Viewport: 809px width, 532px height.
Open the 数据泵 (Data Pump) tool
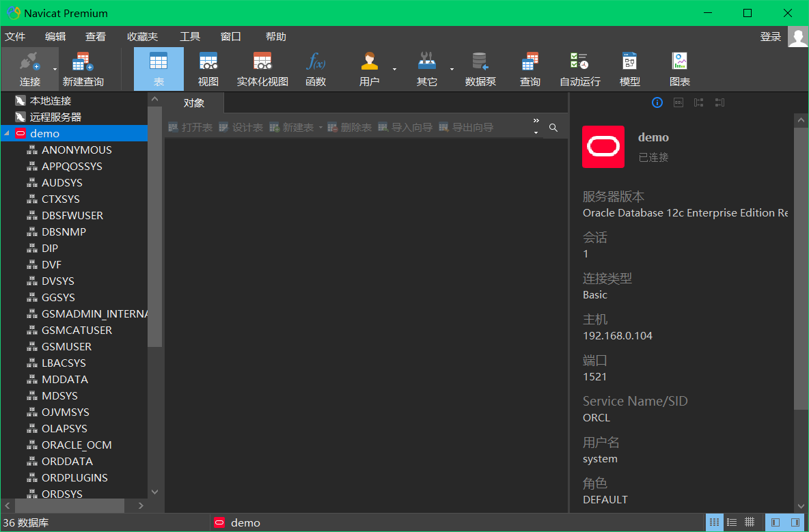[x=480, y=68]
